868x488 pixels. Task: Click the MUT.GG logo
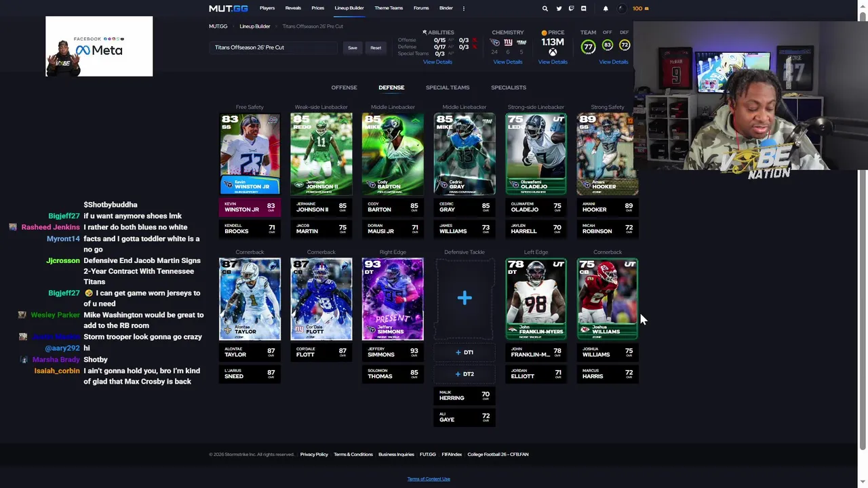229,8
